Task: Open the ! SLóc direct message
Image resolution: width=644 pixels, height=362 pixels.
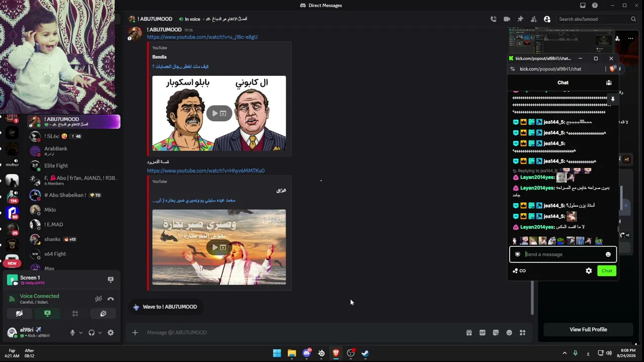Action: [73, 136]
